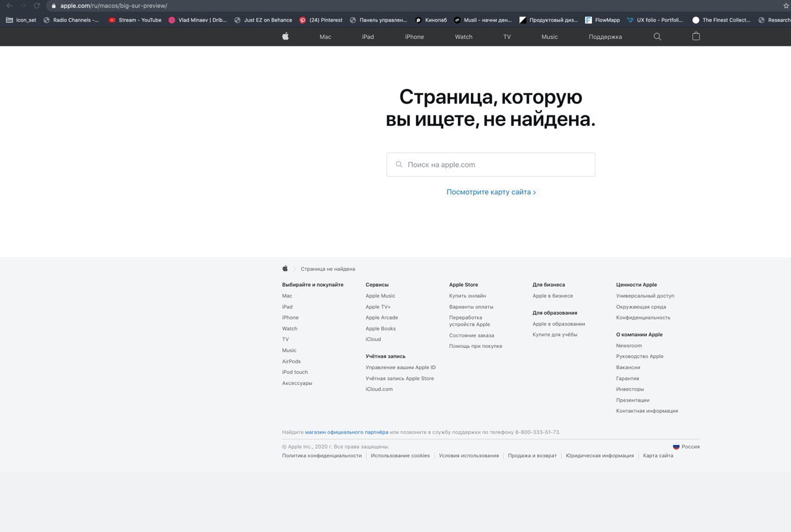The height and width of the screenshot is (532, 791).
Task: Open AirPods footer link
Action: [x=291, y=361]
